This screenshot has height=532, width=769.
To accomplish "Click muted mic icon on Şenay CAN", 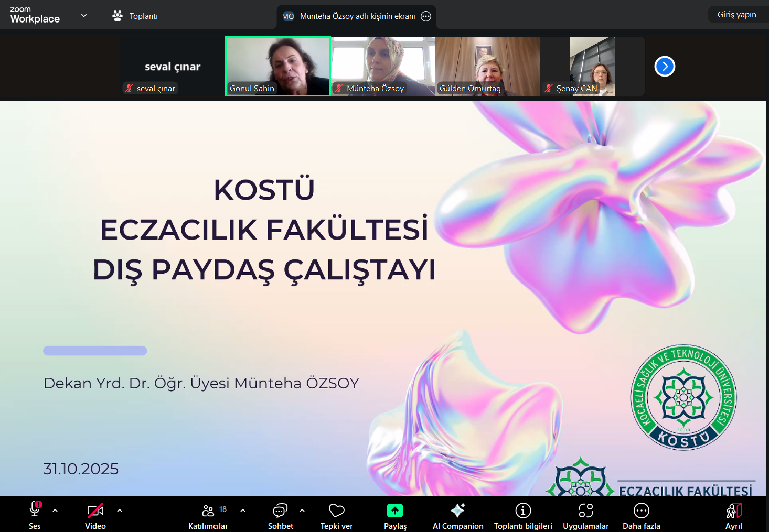I will pos(549,88).
